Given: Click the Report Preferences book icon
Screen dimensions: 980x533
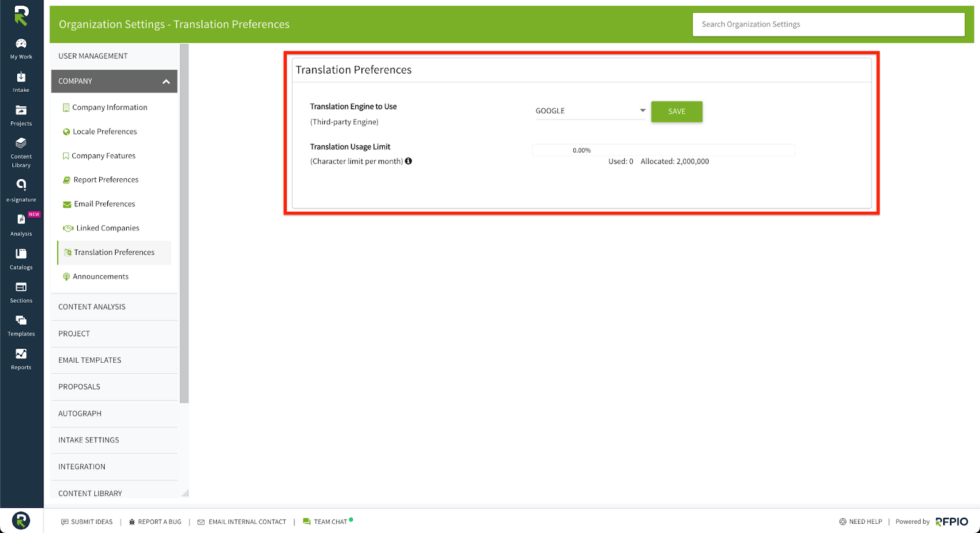Looking at the screenshot, I should 67,180.
